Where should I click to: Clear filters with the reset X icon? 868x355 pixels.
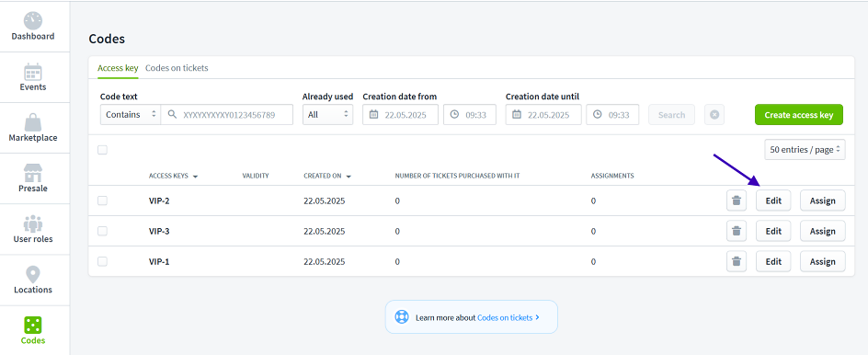point(714,115)
